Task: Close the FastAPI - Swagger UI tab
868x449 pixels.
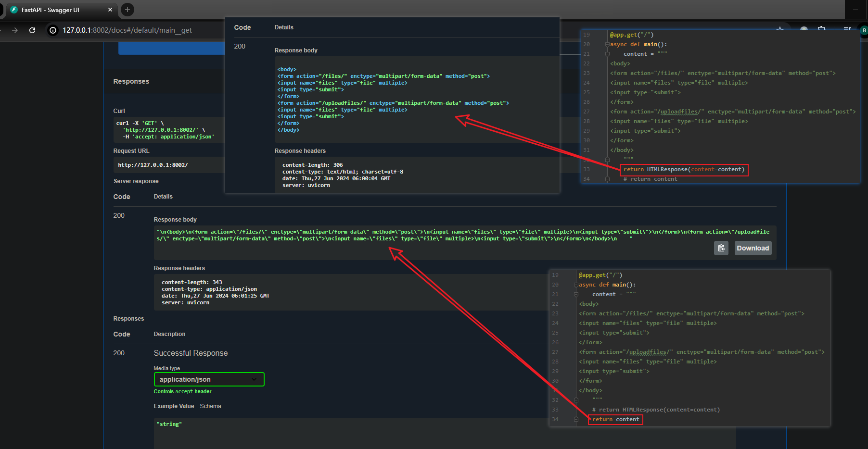Action: pos(110,10)
